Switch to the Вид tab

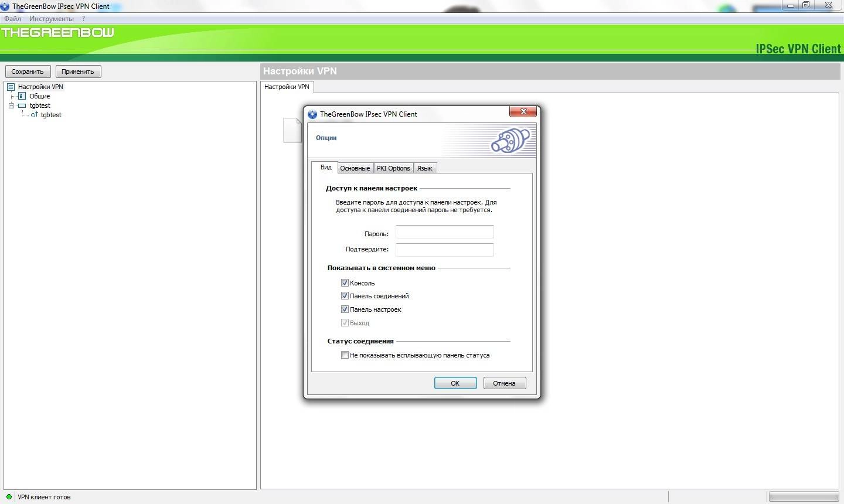tap(326, 167)
